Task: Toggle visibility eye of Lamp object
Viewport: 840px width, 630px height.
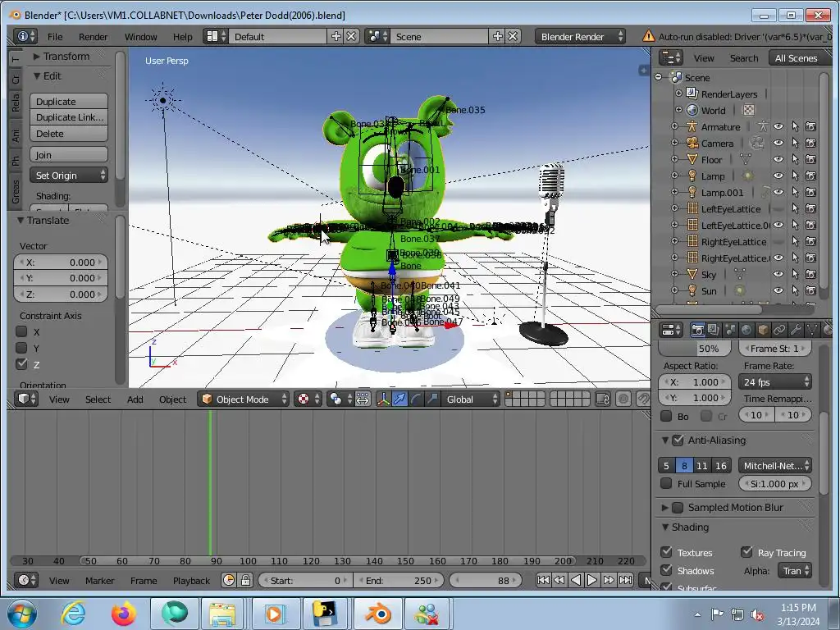Action: pyautogui.click(x=778, y=176)
